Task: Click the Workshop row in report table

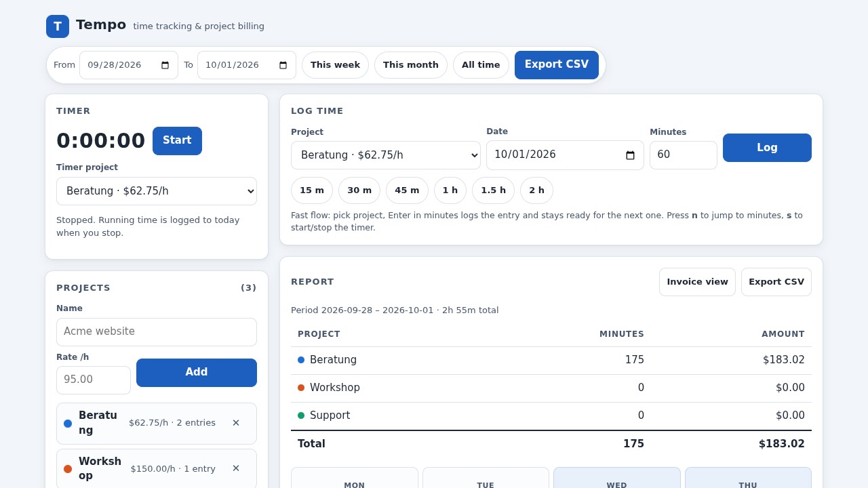Action: coord(551,388)
